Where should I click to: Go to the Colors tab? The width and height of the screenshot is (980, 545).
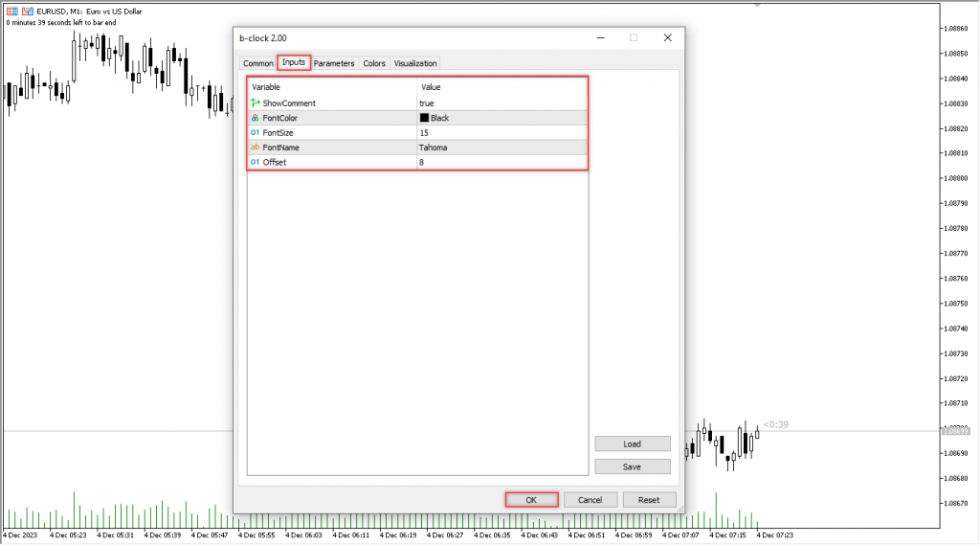pyautogui.click(x=374, y=63)
